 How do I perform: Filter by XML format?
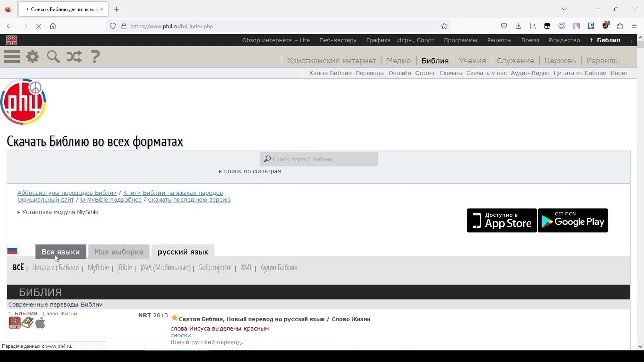tap(246, 267)
